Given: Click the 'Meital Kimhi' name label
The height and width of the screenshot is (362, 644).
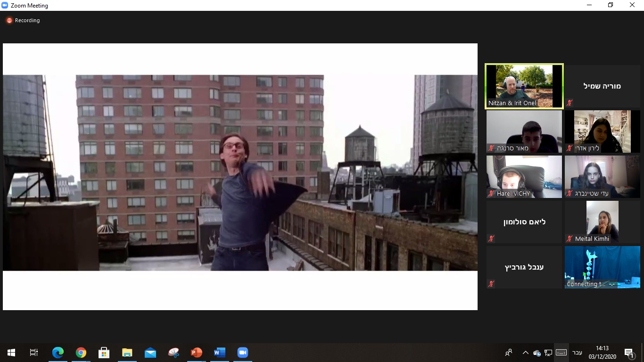Looking at the screenshot, I should pyautogui.click(x=592, y=239).
